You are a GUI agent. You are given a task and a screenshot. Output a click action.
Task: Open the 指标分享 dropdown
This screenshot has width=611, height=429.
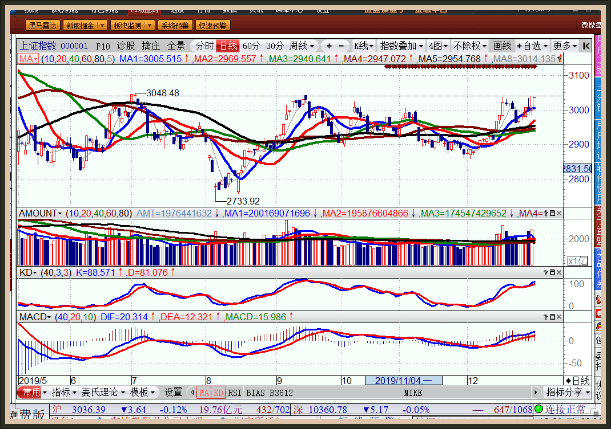[x=568, y=392]
